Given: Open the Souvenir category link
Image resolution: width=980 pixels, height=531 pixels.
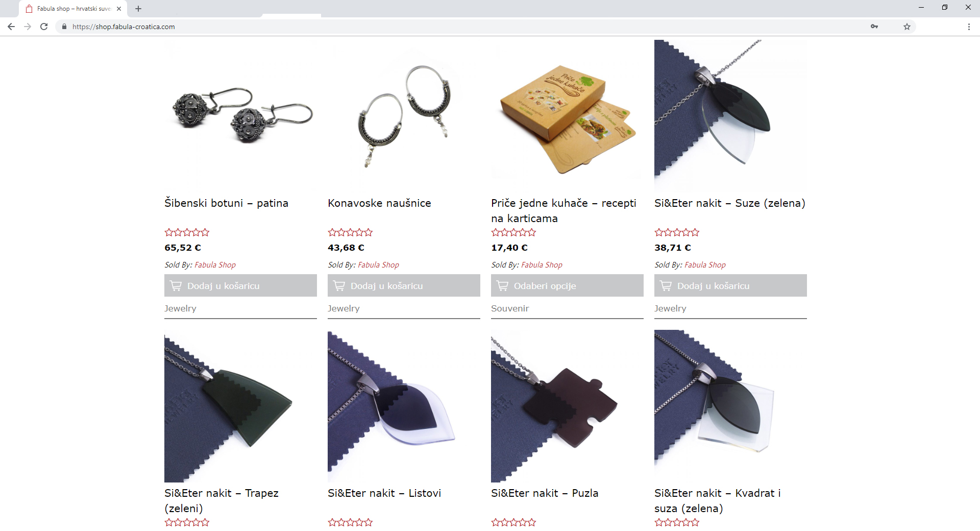Looking at the screenshot, I should click(x=510, y=308).
